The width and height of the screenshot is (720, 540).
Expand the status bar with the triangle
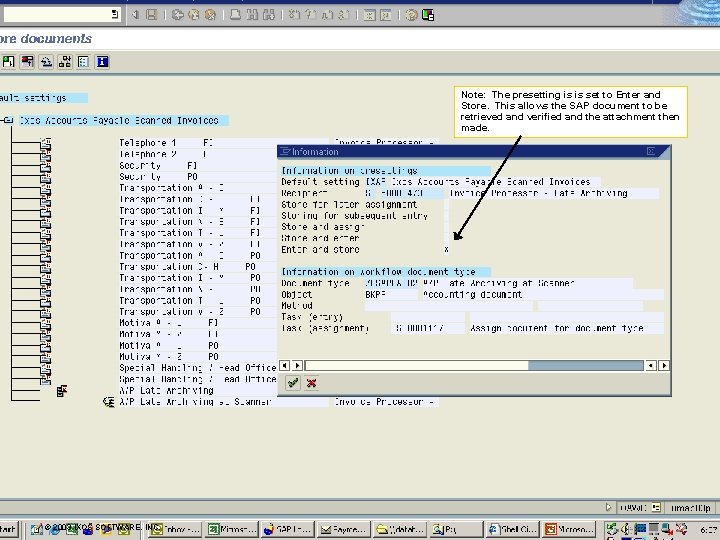[x=608, y=507]
